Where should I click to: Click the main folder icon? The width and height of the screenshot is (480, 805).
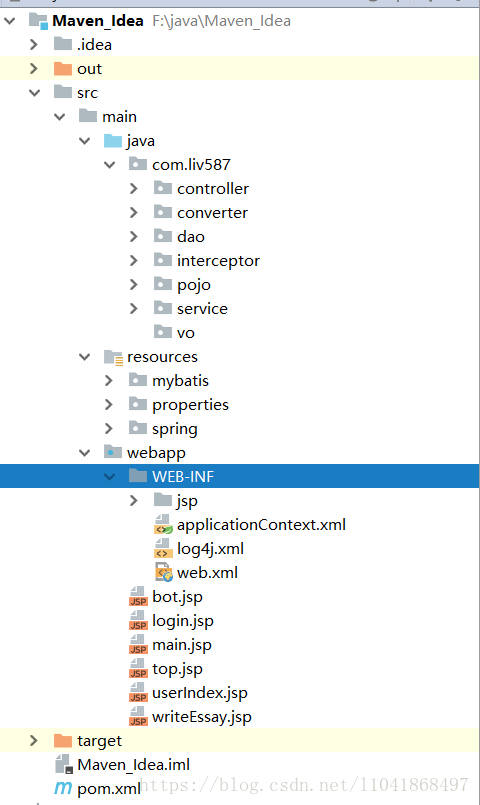click(88, 116)
